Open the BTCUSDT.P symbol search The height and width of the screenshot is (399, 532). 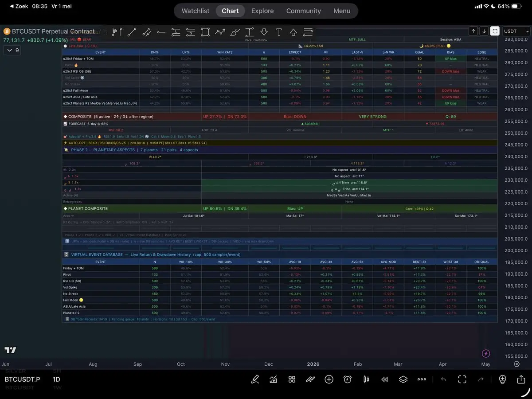point(22,379)
